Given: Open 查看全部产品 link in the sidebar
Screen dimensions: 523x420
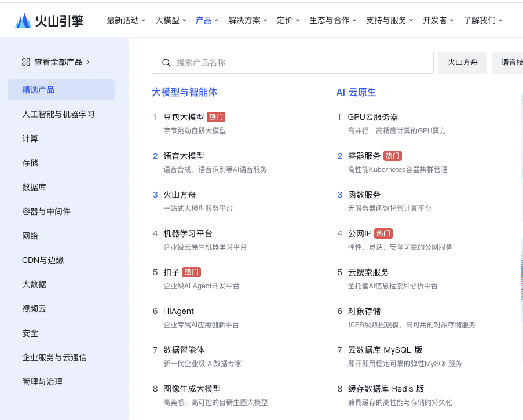Looking at the screenshot, I should (56, 62).
